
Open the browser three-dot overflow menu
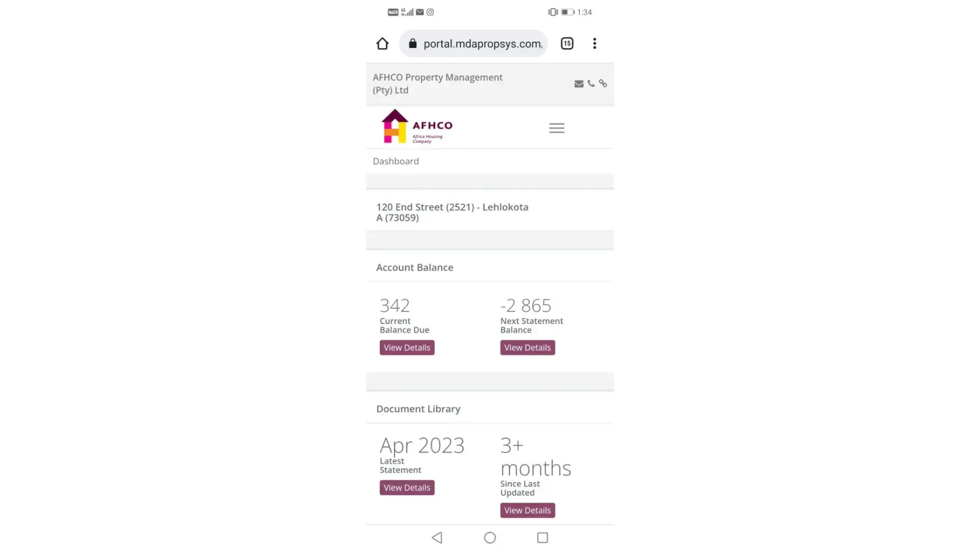tap(594, 44)
